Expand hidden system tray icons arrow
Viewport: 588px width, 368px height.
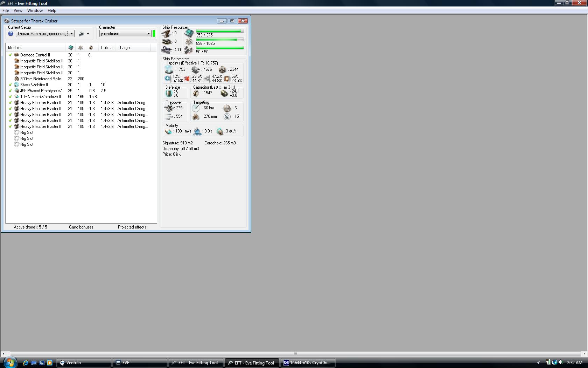point(538,363)
